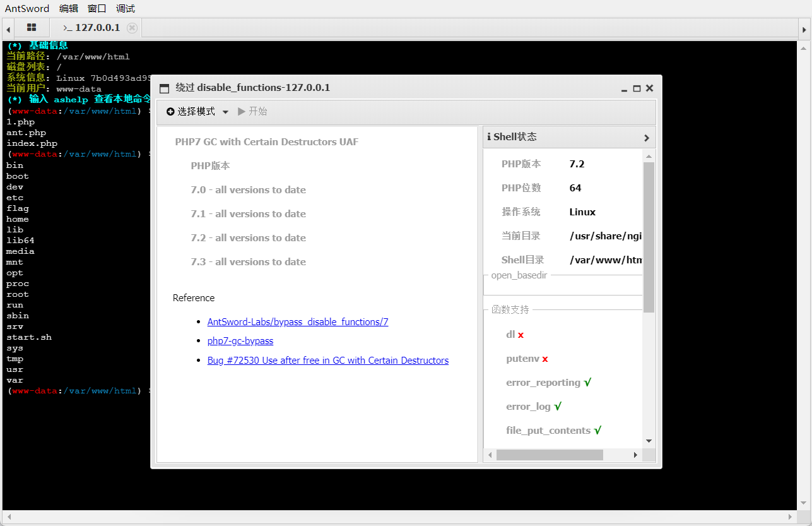Click ant.php in terminal output
Screen dimensions: 812x526
click(26, 133)
